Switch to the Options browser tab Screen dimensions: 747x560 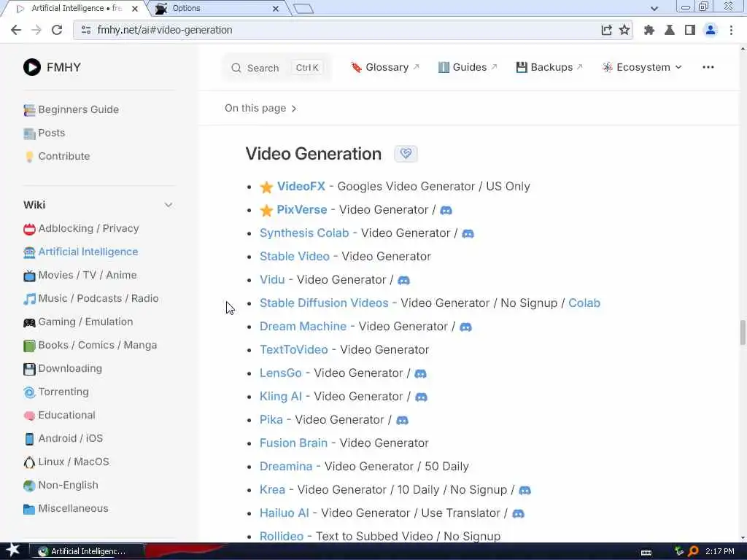[x=219, y=9]
